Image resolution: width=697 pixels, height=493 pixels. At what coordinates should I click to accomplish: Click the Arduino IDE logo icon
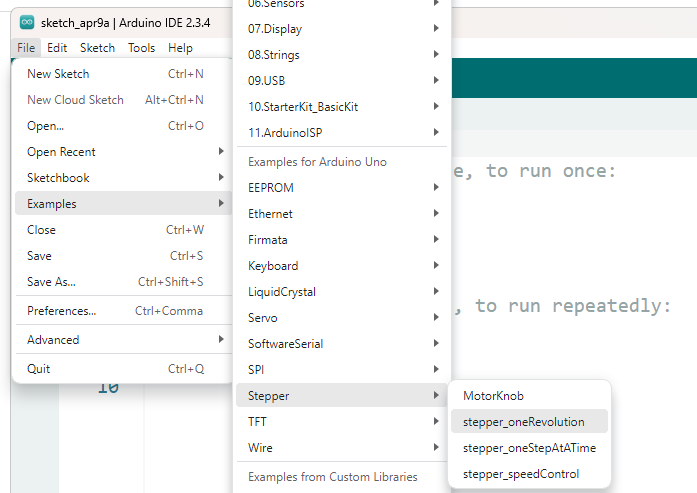coord(27,23)
